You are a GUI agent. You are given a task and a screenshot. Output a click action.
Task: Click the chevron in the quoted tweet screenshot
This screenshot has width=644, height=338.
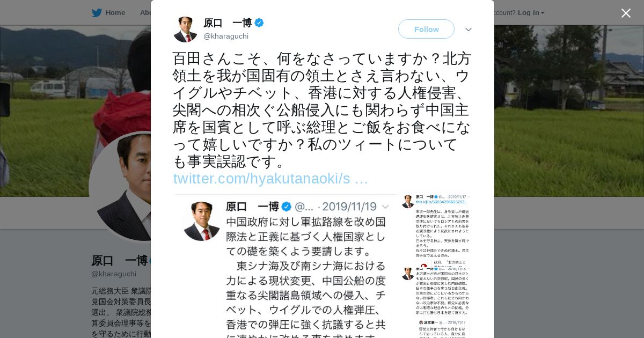pos(385,207)
